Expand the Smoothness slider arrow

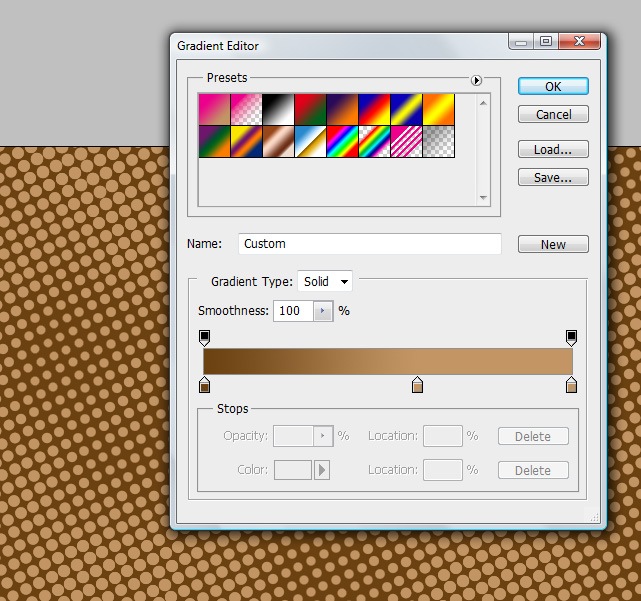tap(323, 311)
